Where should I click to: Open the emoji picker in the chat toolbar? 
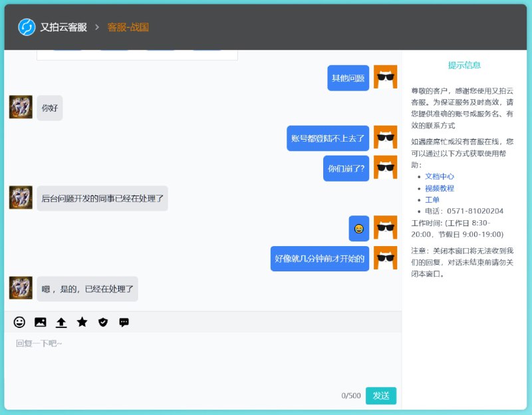click(x=19, y=323)
